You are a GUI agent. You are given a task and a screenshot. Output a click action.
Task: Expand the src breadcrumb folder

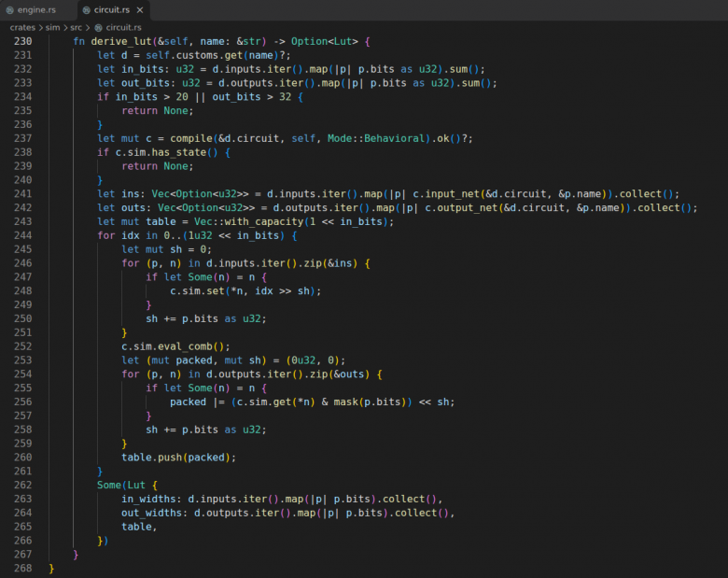76,27
